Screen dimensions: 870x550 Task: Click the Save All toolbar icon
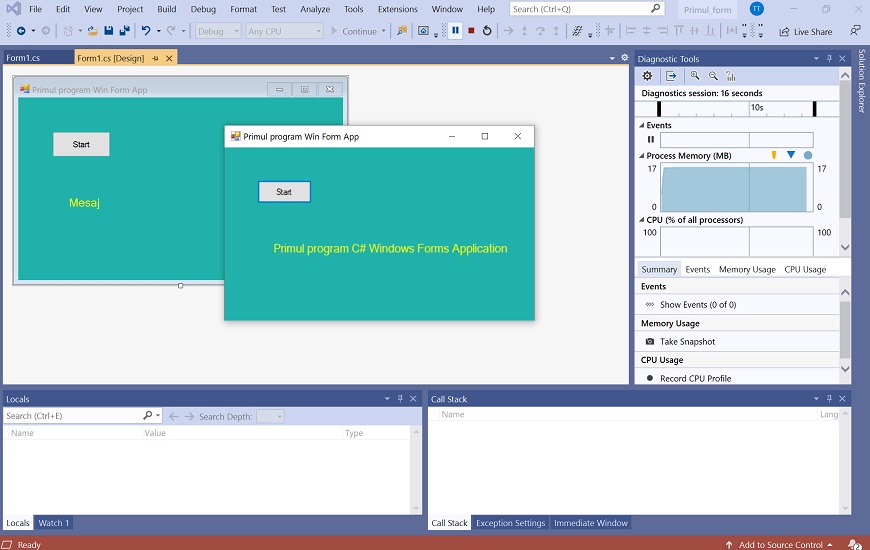(x=124, y=31)
